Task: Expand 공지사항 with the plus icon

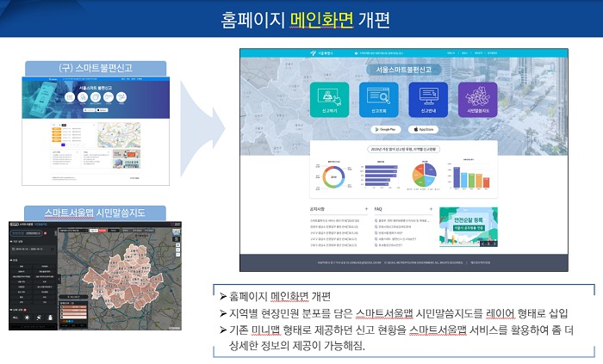Action: coord(366,209)
